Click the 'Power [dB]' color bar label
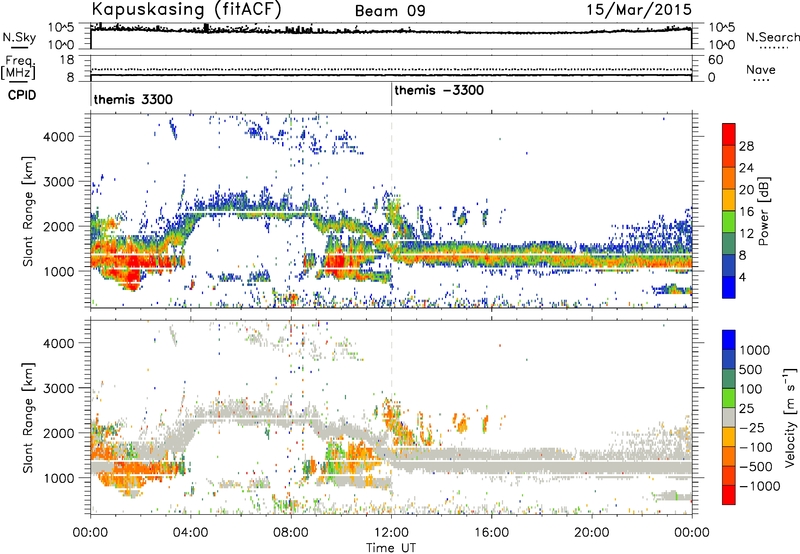Screen dimensions: 800x554 pos(763,211)
